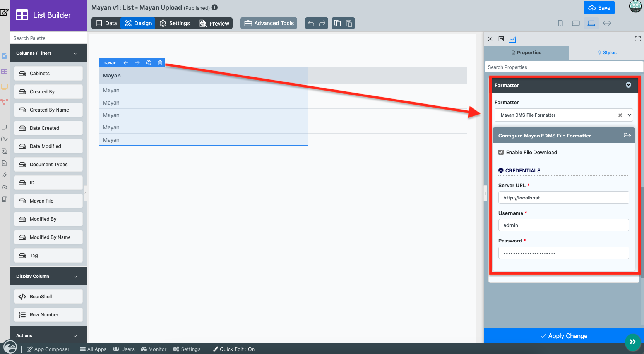Image resolution: width=644 pixels, height=354 pixels.
Task: Switch to tablet viewport icon
Action: 576,23
